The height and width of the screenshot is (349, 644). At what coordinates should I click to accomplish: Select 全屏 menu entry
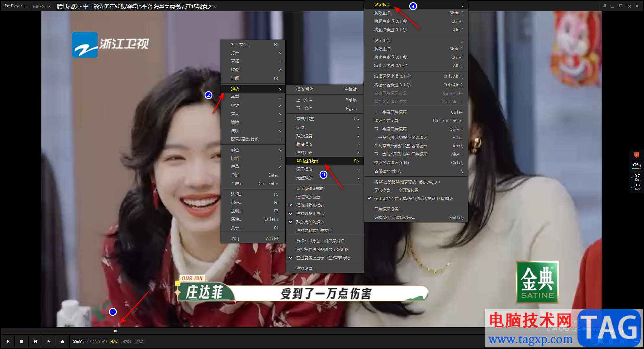coord(253,175)
